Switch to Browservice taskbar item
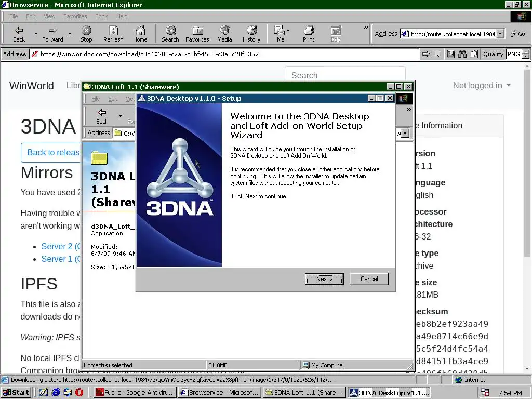Viewport: 532px width, 399px height. pos(220,393)
